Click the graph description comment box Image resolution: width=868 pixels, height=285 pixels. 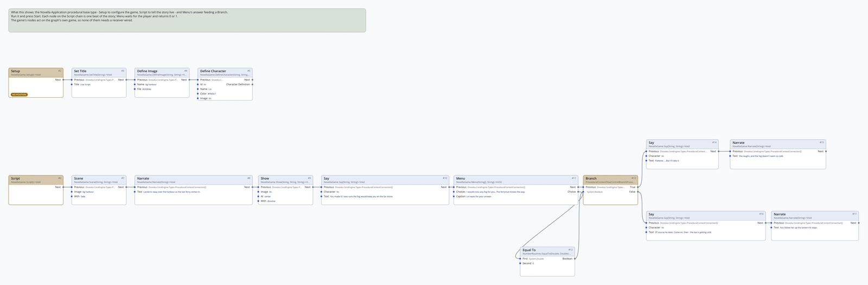tap(187, 20)
